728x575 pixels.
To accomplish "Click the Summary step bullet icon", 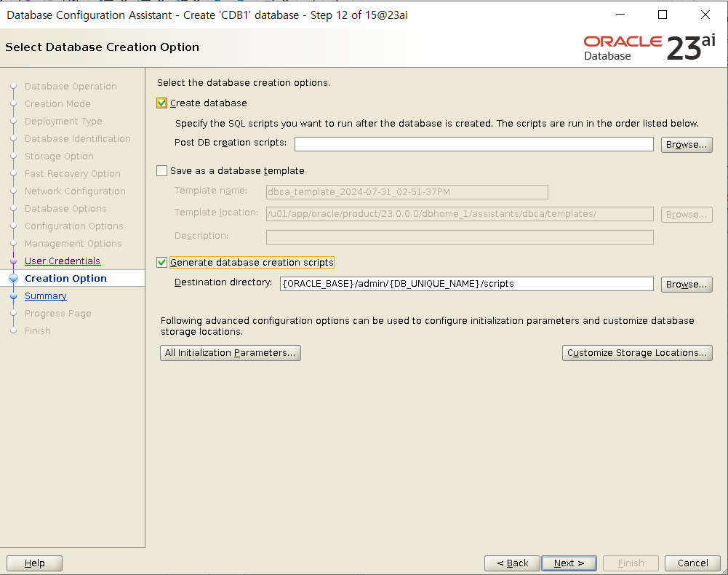I will 14,296.
